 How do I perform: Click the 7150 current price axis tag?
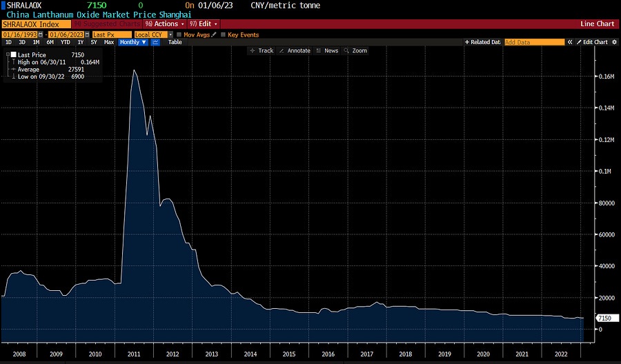tap(607, 318)
